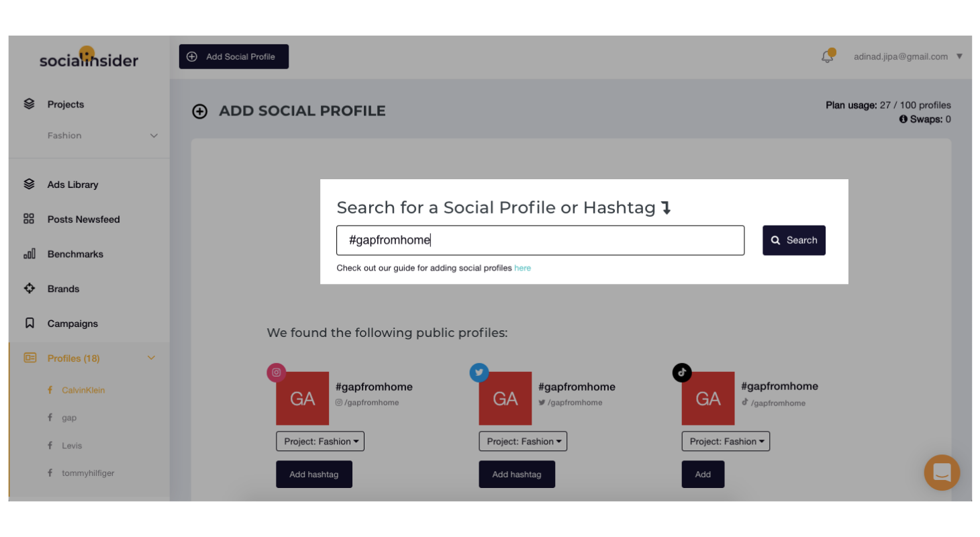Click the Twitter badge on second result
The height and width of the screenshot is (537, 980).
click(x=479, y=373)
